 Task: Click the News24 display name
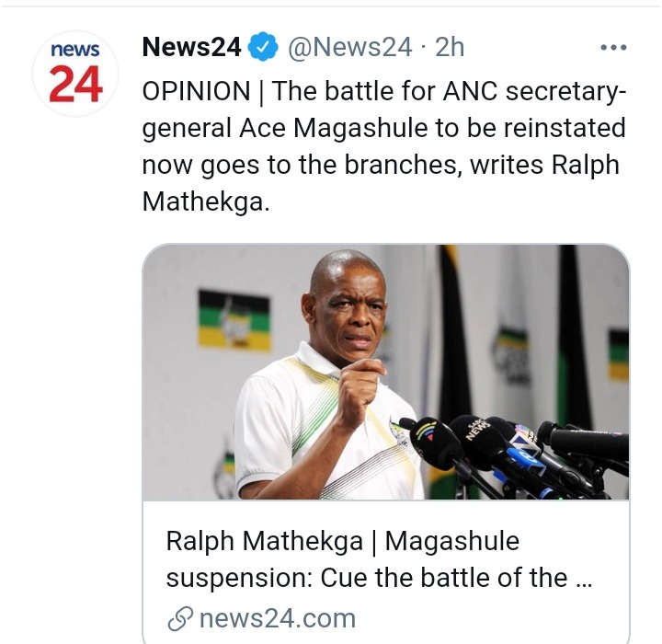pyautogui.click(x=191, y=48)
